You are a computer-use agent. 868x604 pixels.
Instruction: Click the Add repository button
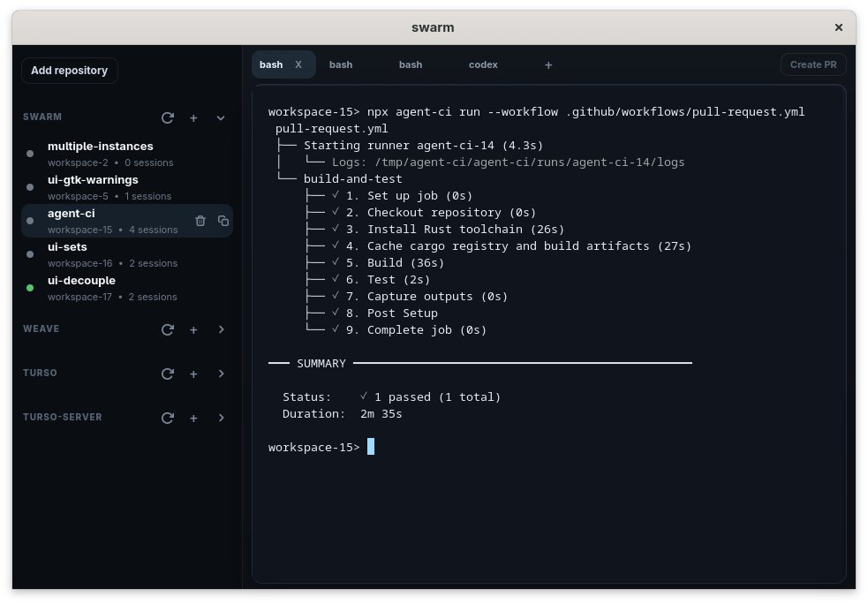click(69, 71)
